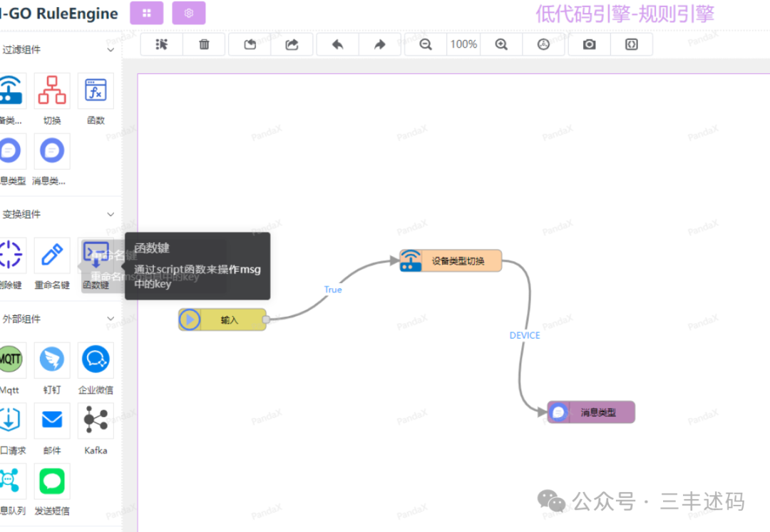Select the Kafka component icon
The width and height of the screenshot is (770, 532).
coord(96,421)
